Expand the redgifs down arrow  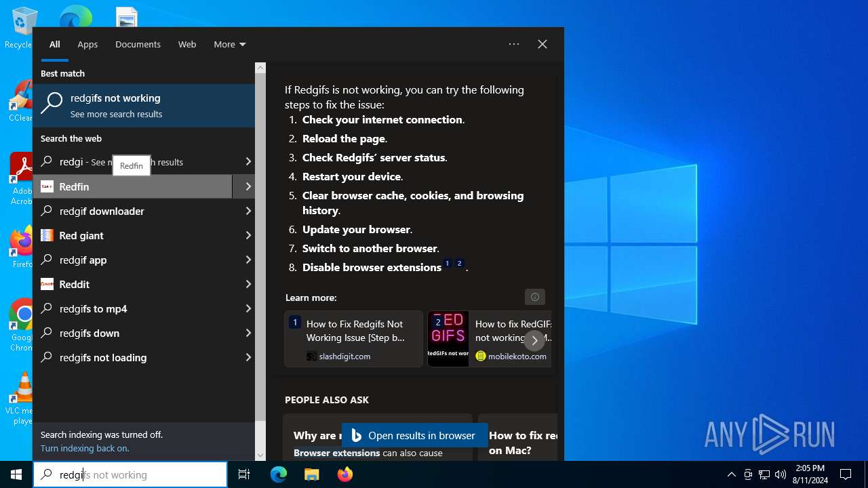(x=248, y=333)
